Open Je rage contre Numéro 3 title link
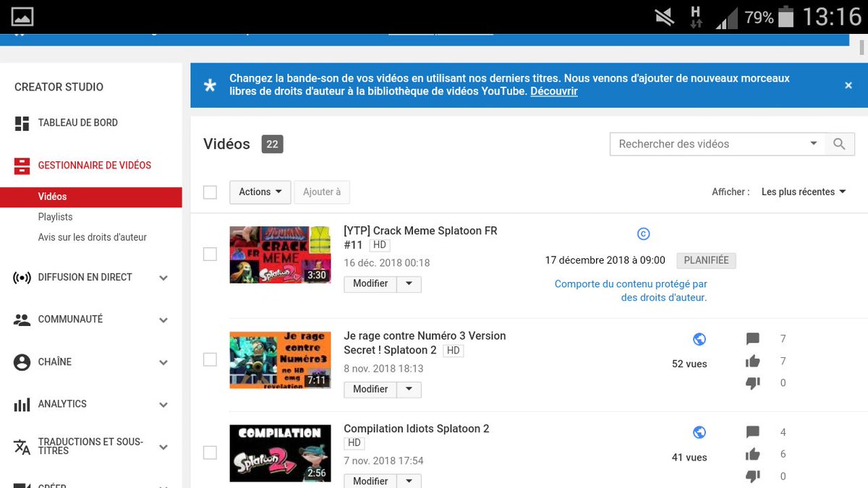 [x=425, y=343]
